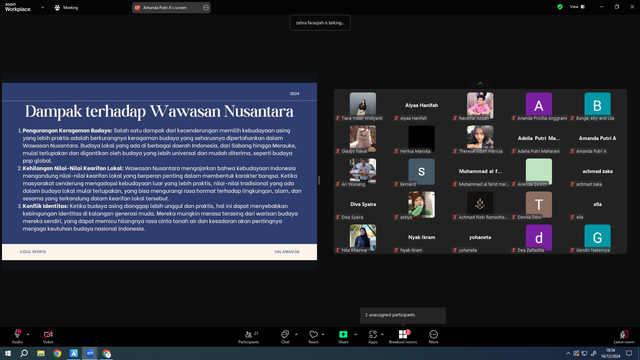The height and width of the screenshot is (360, 640).
Task: Start camera with Video button
Action: click(48, 336)
